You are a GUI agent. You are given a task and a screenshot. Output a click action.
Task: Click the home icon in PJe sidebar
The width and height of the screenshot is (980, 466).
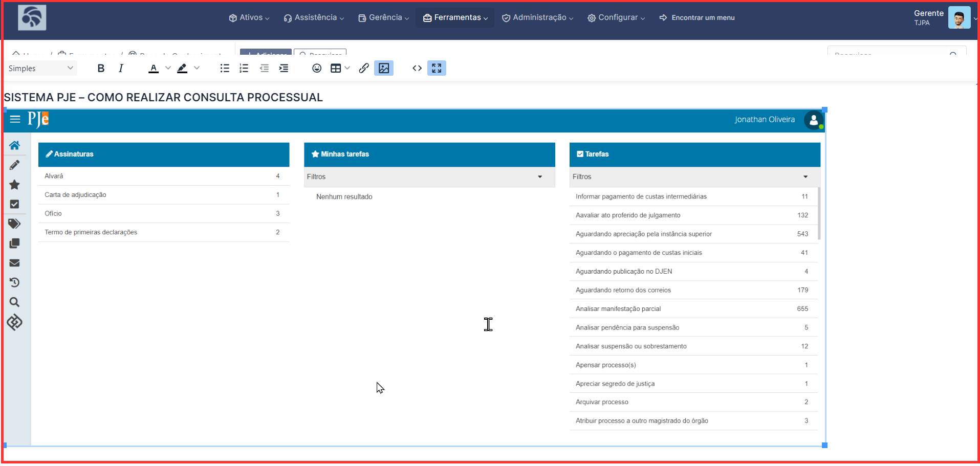15,145
